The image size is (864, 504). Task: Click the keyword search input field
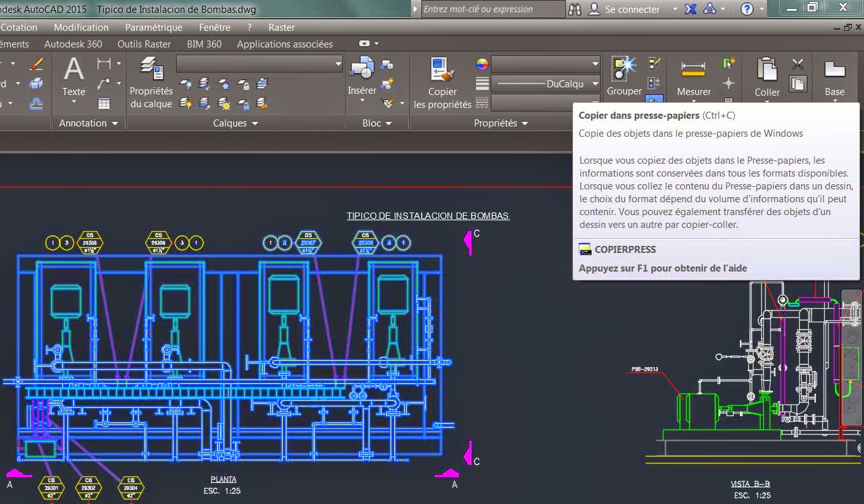click(x=492, y=9)
